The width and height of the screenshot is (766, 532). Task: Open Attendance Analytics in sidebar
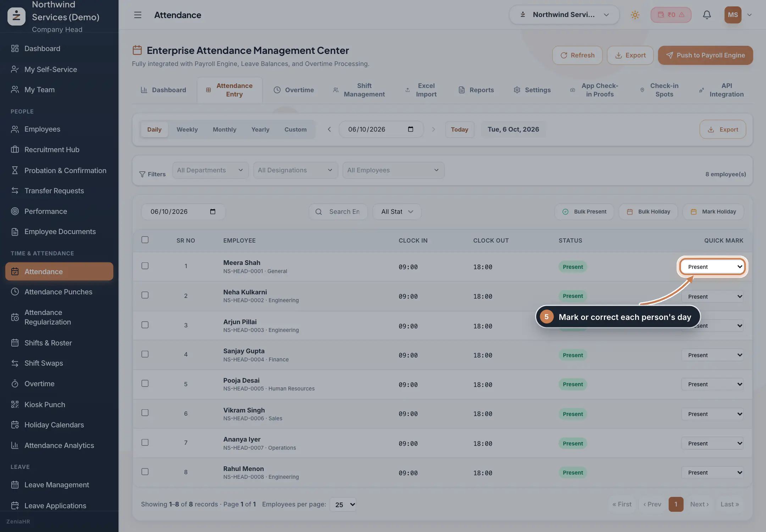[x=59, y=445]
